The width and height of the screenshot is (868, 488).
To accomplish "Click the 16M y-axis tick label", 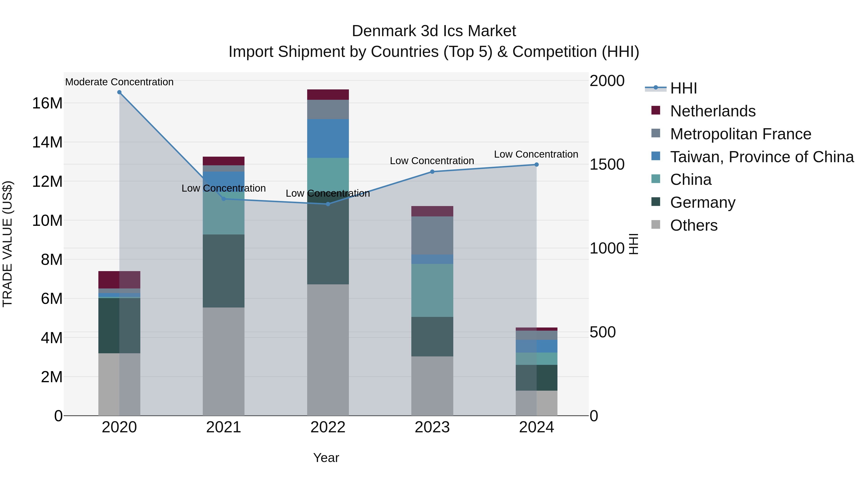I will (x=47, y=103).
